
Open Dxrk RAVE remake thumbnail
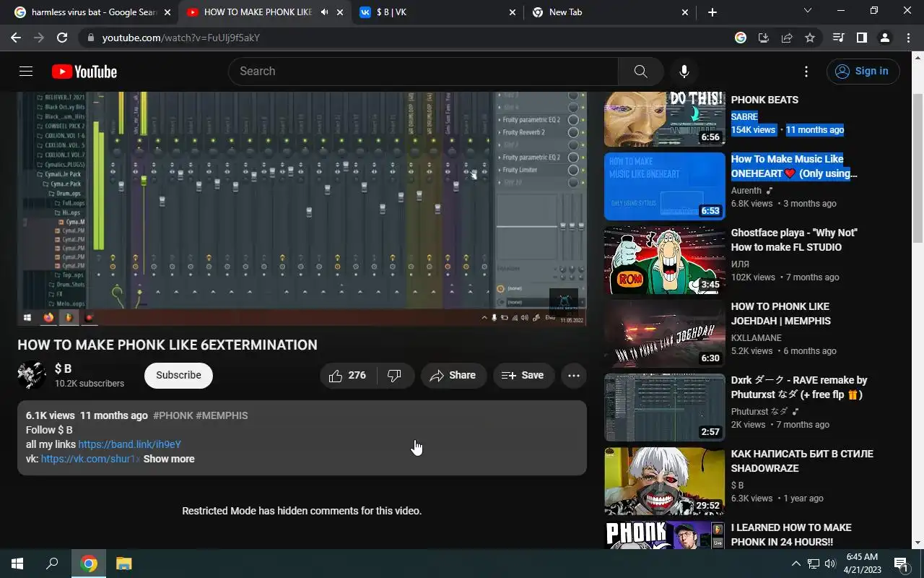pyautogui.click(x=664, y=407)
